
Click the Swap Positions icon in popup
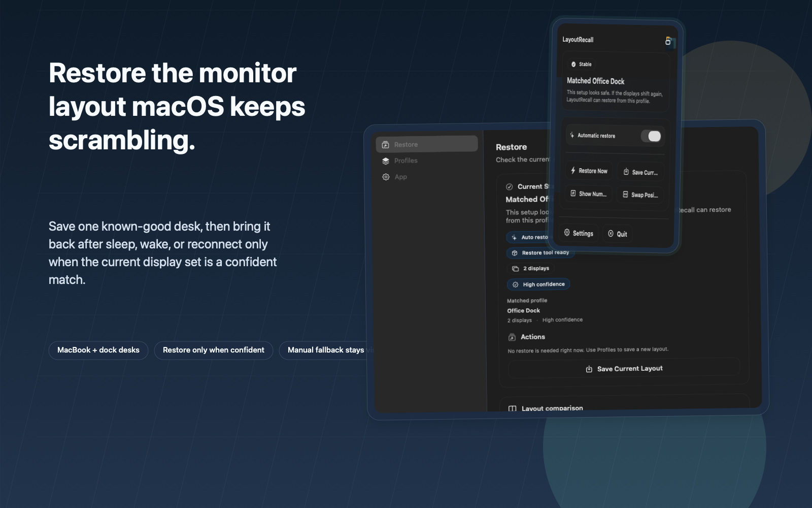click(x=625, y=195)
